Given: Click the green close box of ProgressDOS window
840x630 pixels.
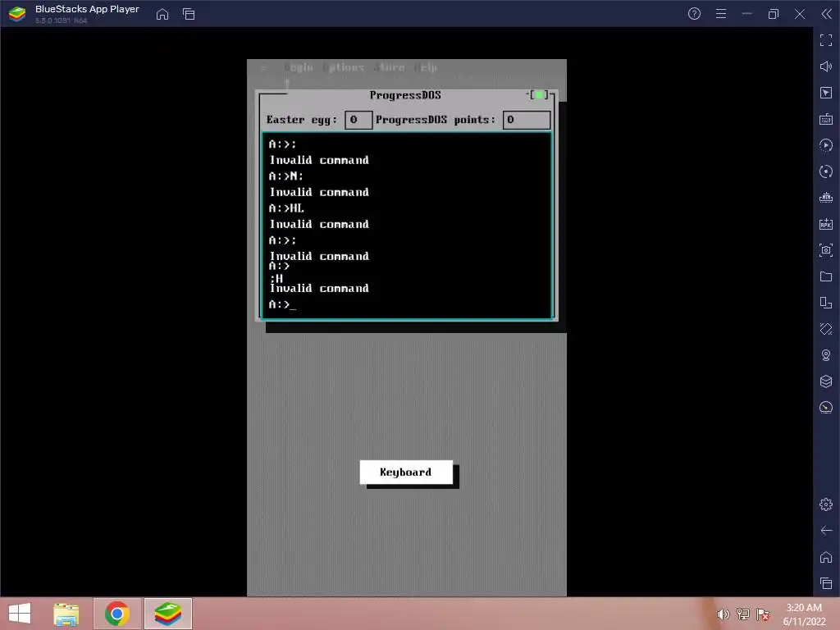Looking at the screenshot, I should (x=538, y=95).
